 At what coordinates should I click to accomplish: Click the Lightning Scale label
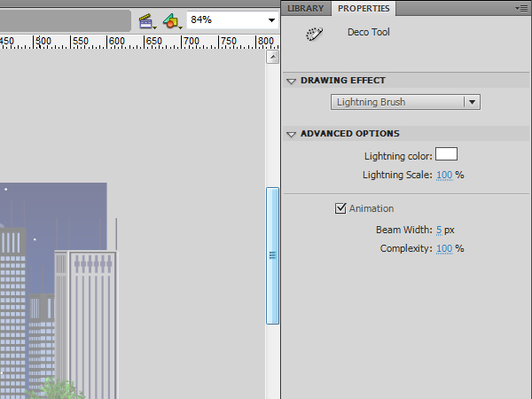[x=397, y=175]
